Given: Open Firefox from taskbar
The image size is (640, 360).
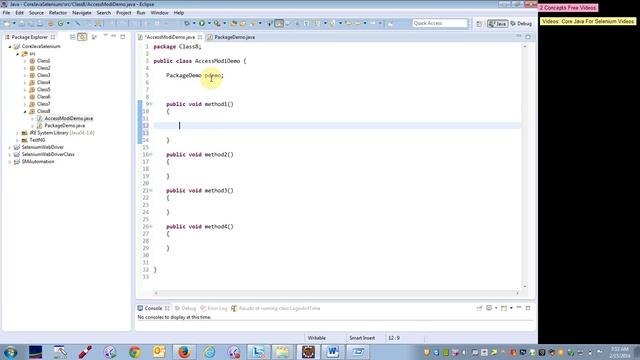Looking at the screenshot, I should pyautogui.click(x=184, y=352).
